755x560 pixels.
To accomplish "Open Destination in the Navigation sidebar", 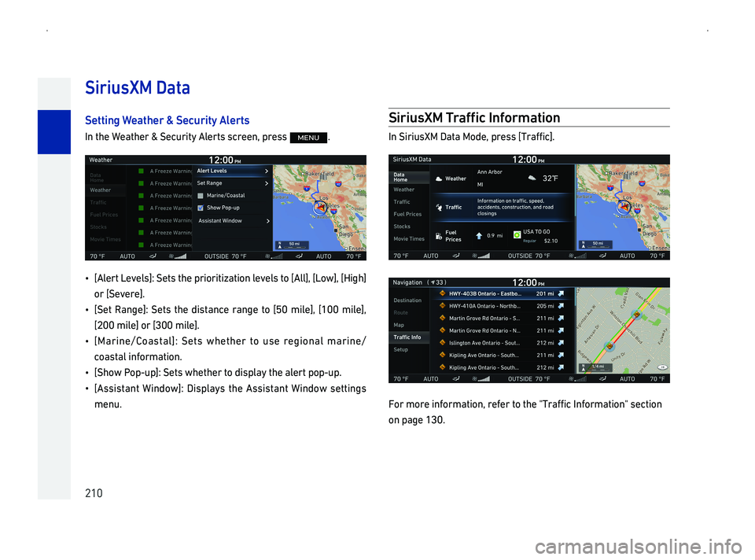I will tap(407, 300).
